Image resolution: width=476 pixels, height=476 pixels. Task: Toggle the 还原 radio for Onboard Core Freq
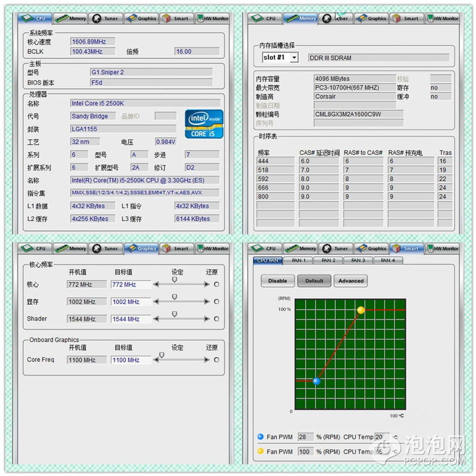click(x=217, y=360)
